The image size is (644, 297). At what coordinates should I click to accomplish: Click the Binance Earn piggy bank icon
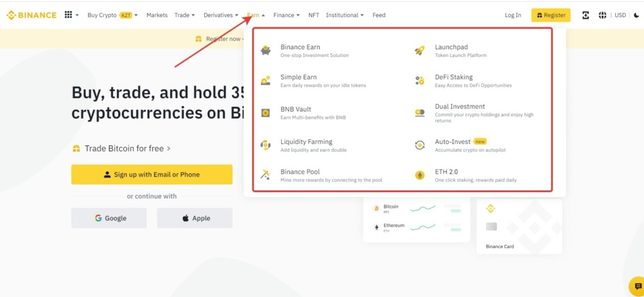[x=266, y=50]
